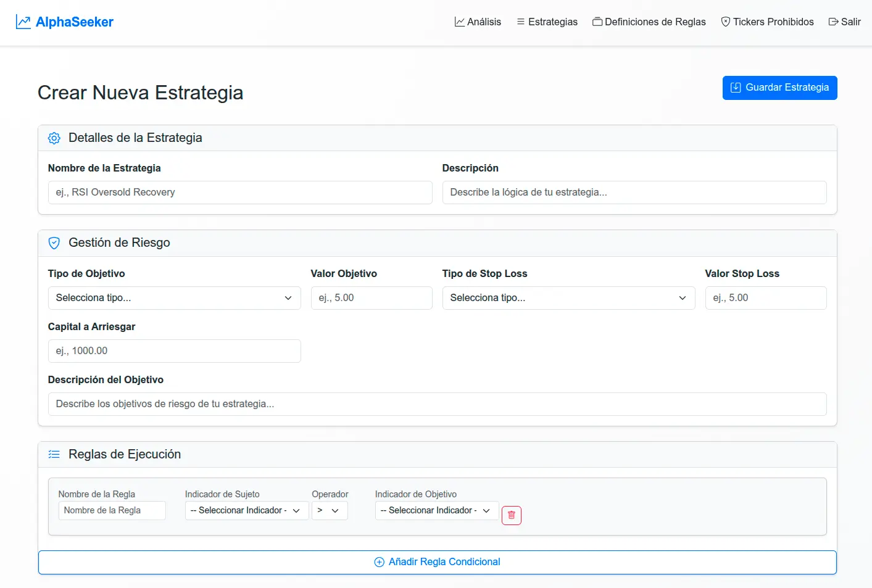
Task: Open the Análisis menu item
Action: [478, 22]
